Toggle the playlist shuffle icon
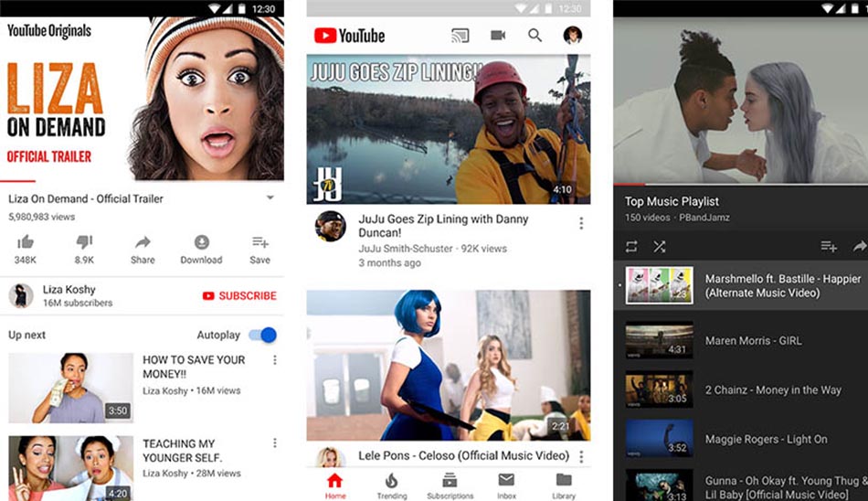The image size is (868, 501). pos(660,246)
